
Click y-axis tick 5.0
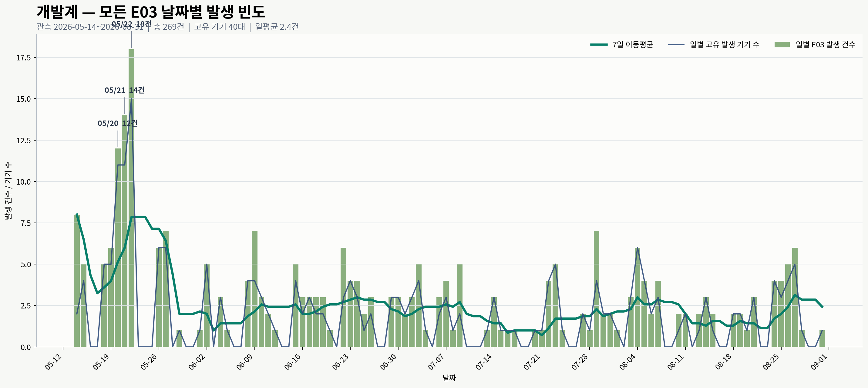pos(26,264)
